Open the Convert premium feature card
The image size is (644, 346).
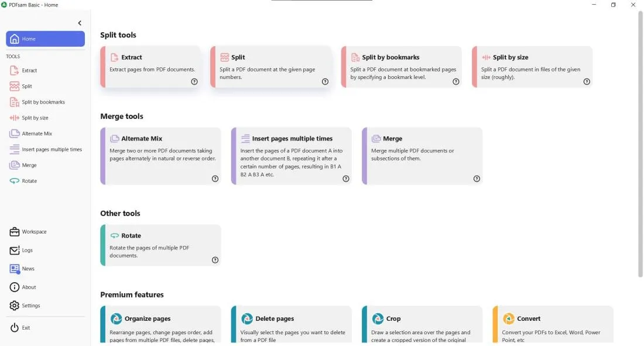(x=553, y=325)
